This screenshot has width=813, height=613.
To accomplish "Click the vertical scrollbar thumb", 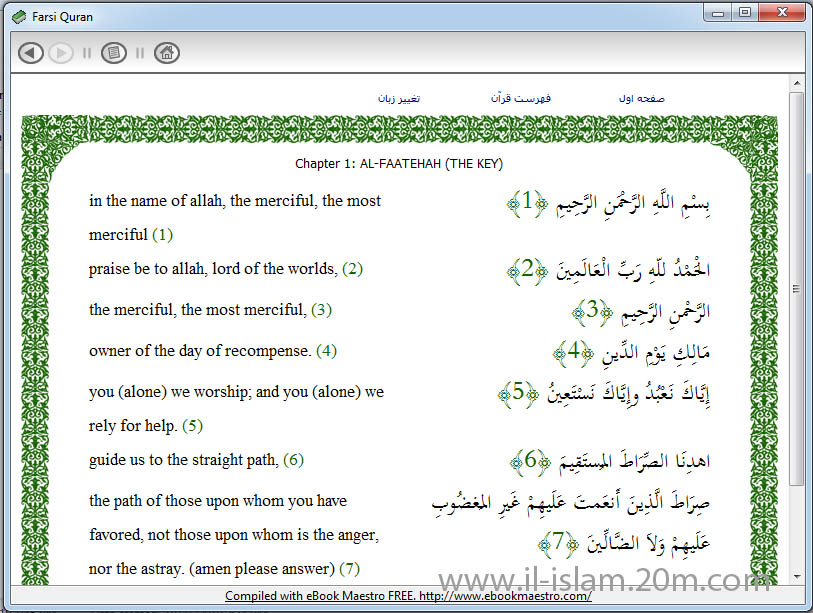I will (796, 289).
